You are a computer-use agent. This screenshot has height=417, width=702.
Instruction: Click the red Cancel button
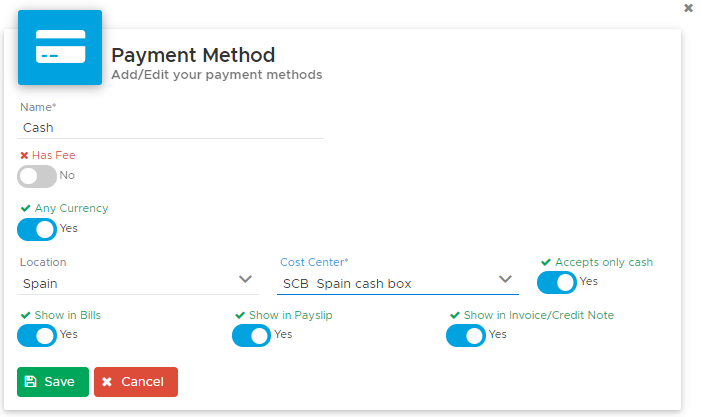[x=136, y=382]
